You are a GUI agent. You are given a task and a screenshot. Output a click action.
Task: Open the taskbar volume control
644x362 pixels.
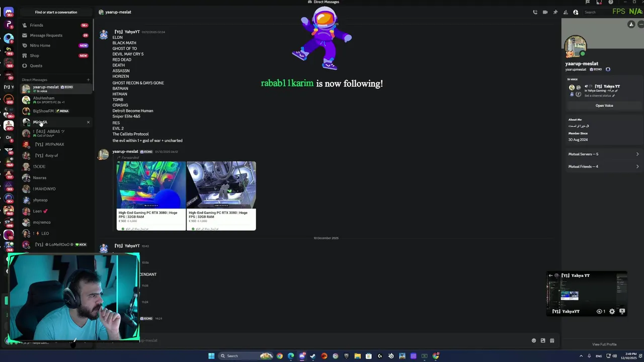(614, 356)
